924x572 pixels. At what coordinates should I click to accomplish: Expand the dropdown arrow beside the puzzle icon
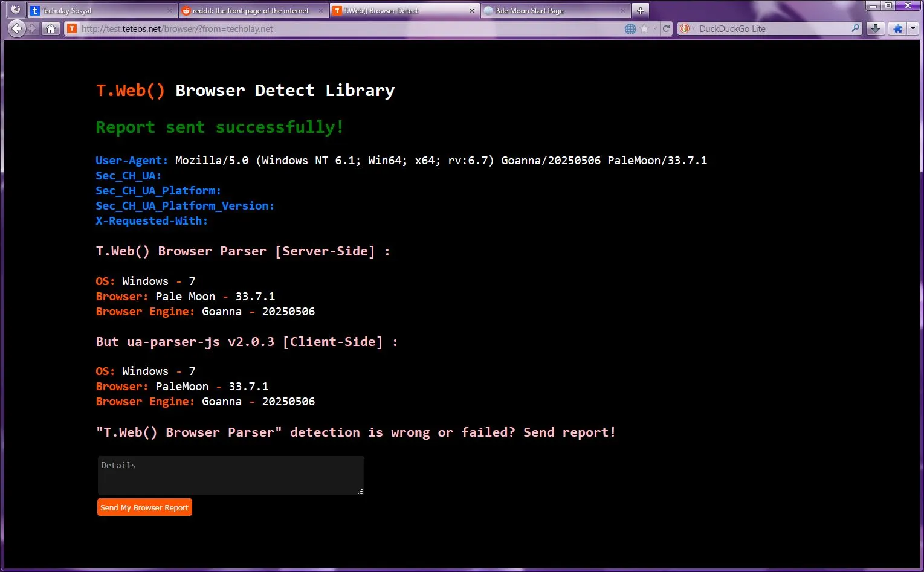[x=913, y=28]
